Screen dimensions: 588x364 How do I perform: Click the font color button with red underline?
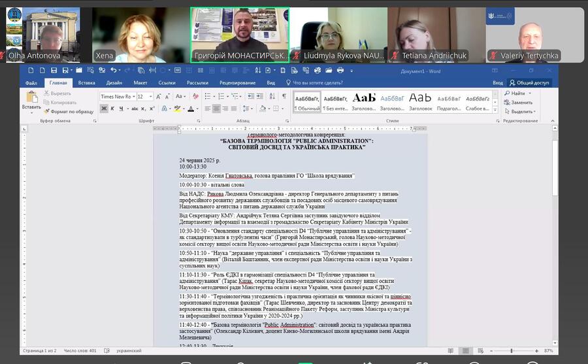191,109
